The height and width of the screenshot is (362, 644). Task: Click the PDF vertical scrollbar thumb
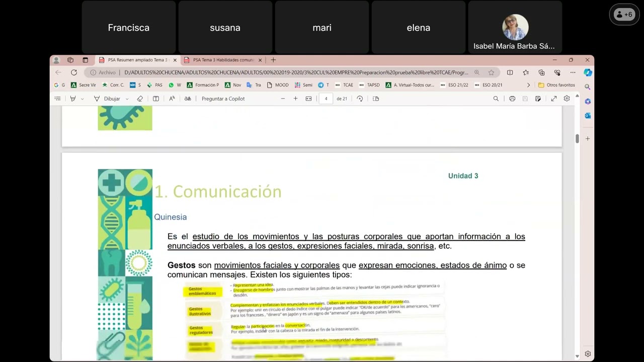pyautogui.click(x=577, y=138)
